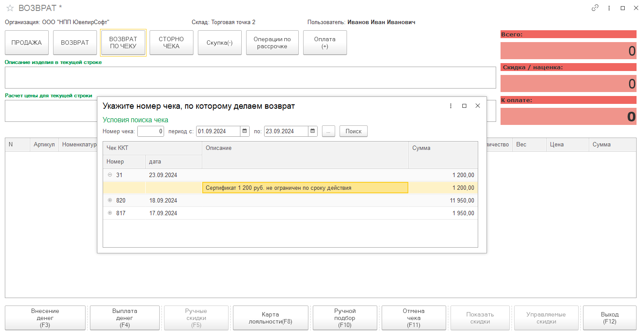Open Скупка(-) operation
Viewport: 644px width, 334px height.
click(x=220, y=43)
